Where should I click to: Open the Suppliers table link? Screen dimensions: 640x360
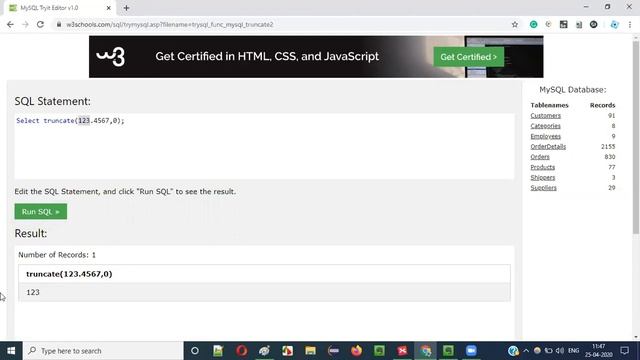pyautogui.click(x=543, y=188)
